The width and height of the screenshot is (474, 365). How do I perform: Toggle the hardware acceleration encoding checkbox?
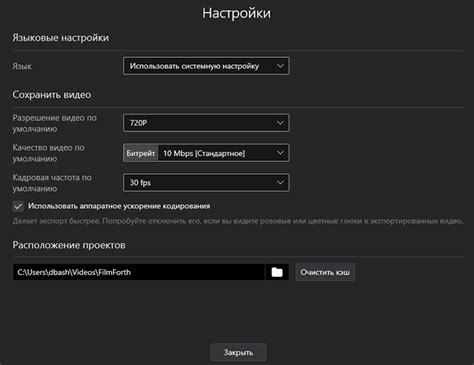18,206
